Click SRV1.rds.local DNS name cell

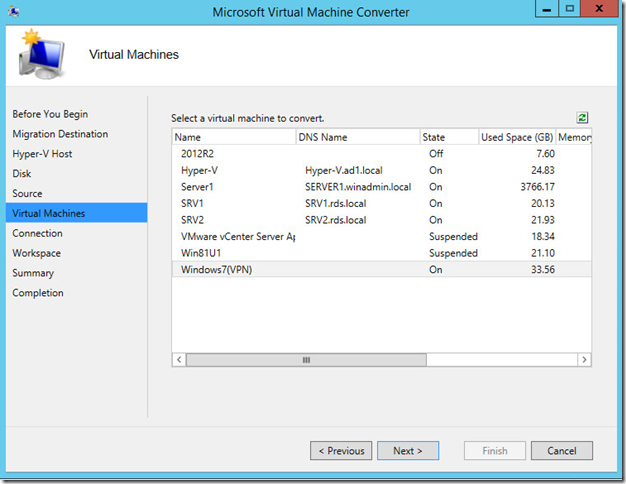click(336, 203)
